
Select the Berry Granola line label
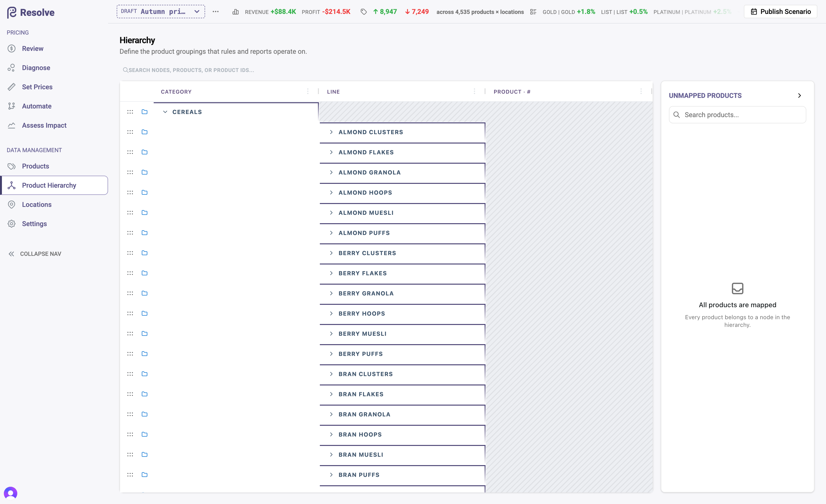366,294
